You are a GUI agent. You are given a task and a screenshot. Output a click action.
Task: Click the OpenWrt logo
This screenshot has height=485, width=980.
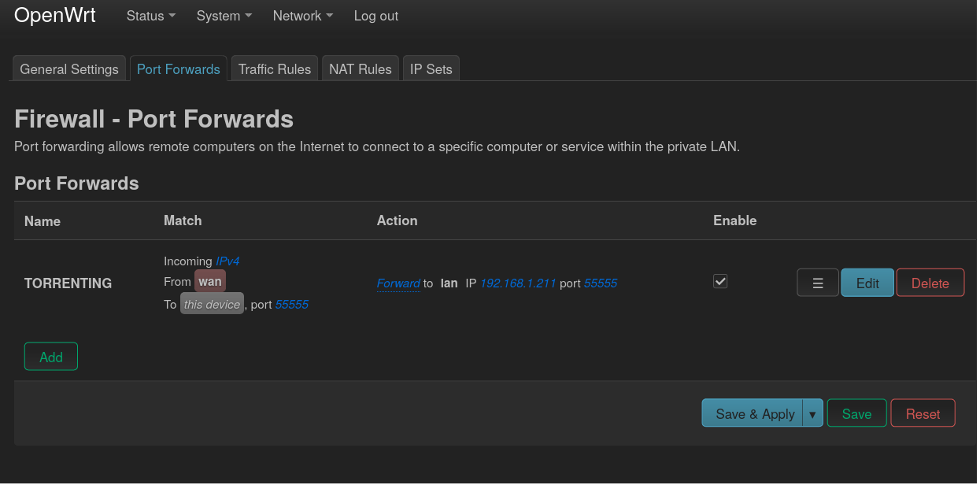pos(54,15)
